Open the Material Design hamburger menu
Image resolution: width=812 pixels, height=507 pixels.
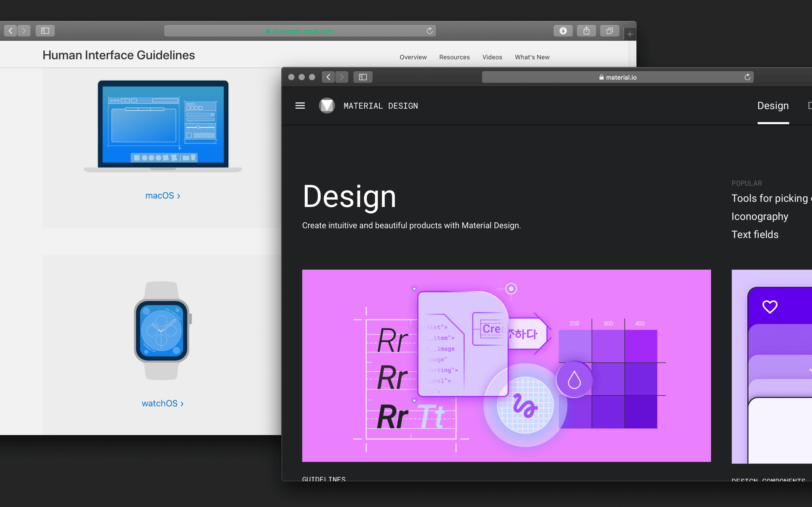point(300,106)
